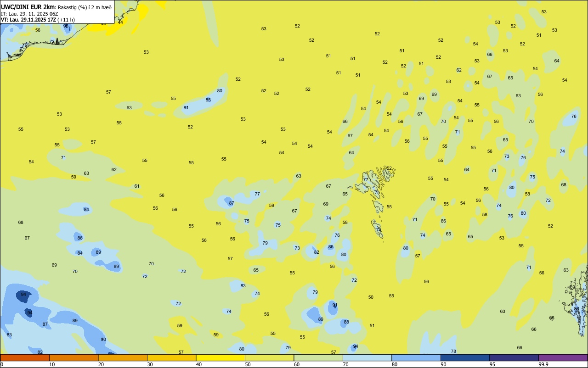Click the legend tick label '99.9'
The width and height of the screenshot is (588, 368).
543,364
